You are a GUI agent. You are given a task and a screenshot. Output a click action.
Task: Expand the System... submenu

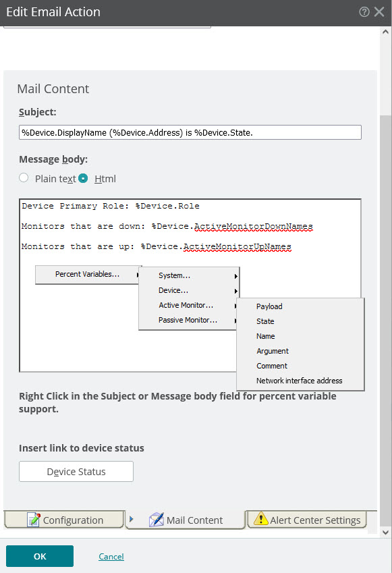click(x=189, y=275)
